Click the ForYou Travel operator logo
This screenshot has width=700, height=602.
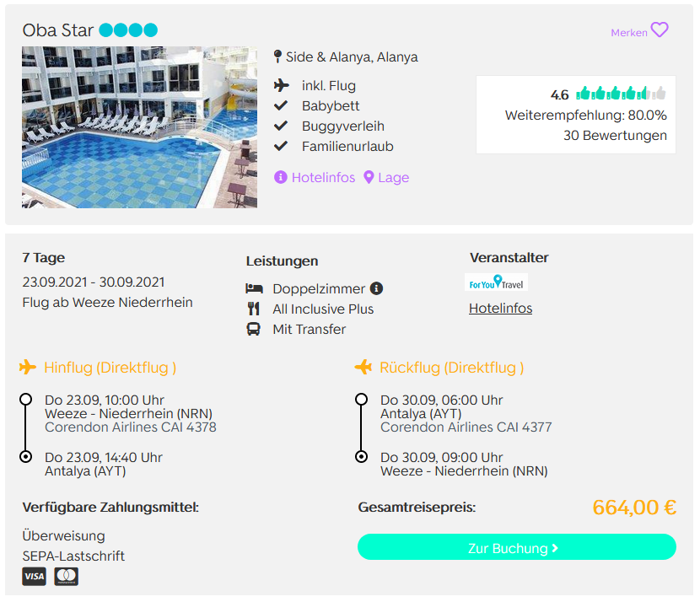496,282
